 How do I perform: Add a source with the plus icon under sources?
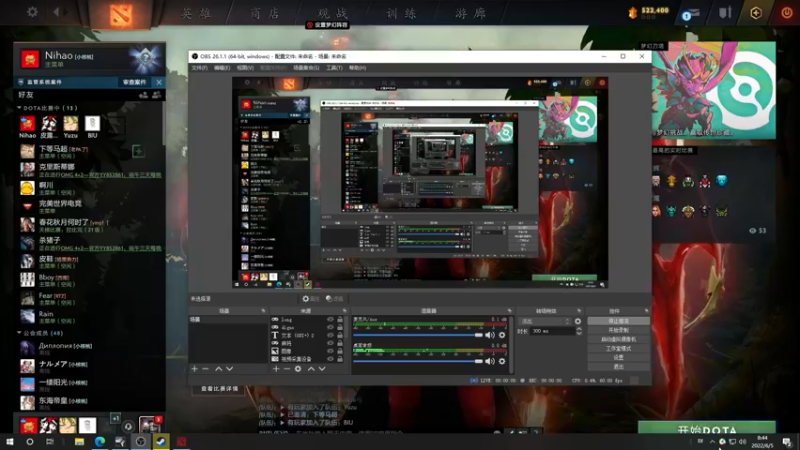(x=276, y=369)
